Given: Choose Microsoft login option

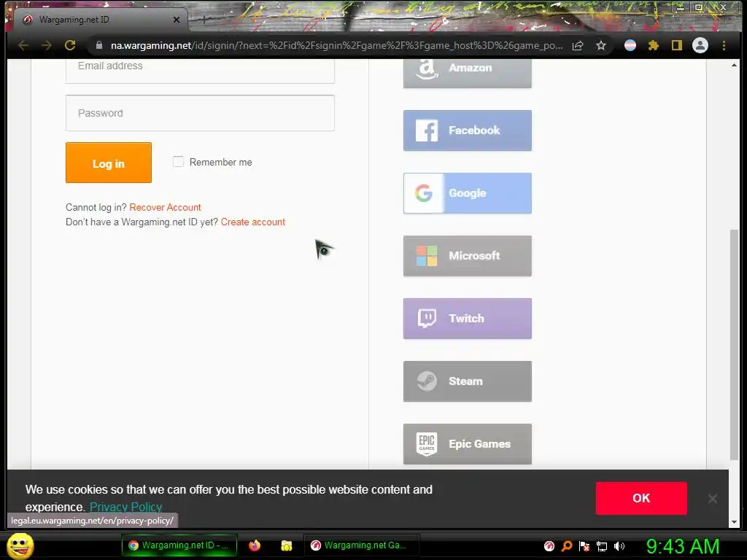Looking at the screenshot, I should coord(468,256).
